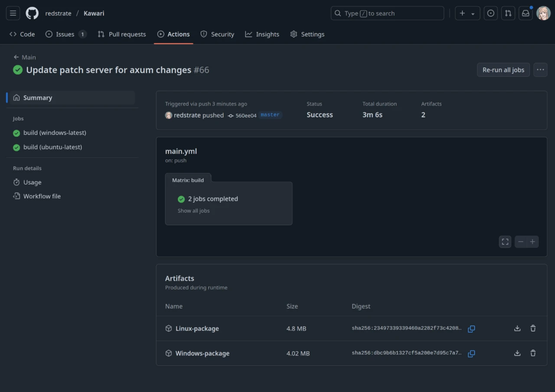
Task: Open the Security tab
Action: tap(217, 34)
